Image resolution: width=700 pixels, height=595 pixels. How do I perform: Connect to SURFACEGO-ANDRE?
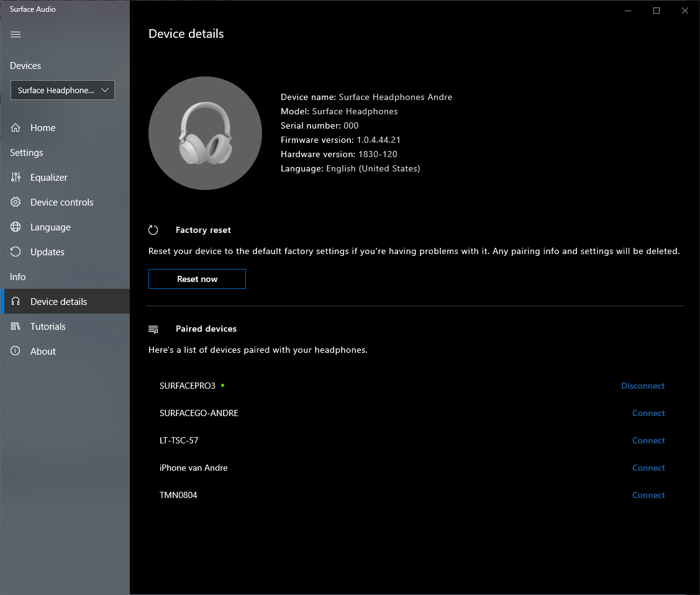(x=648, y=413)
